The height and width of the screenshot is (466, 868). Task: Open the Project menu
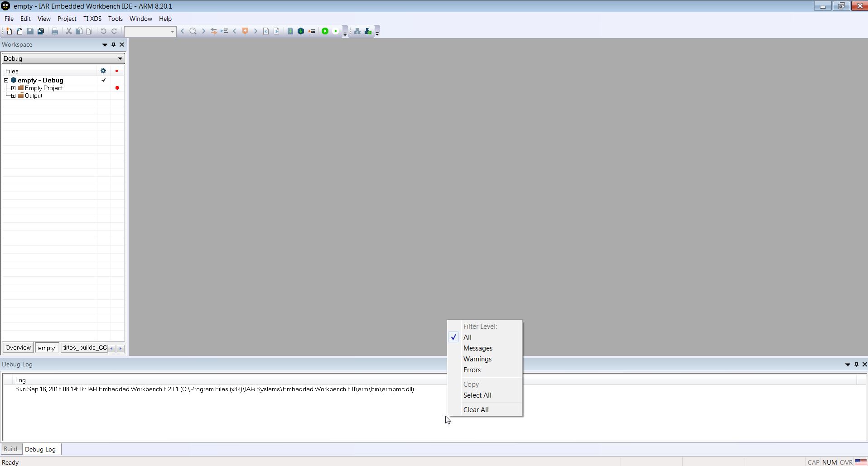(x=67, y=19)
